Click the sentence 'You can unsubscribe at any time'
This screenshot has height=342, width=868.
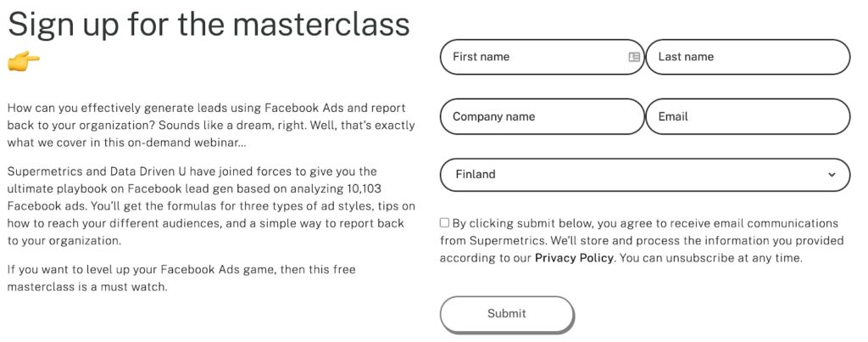(709, 258)
